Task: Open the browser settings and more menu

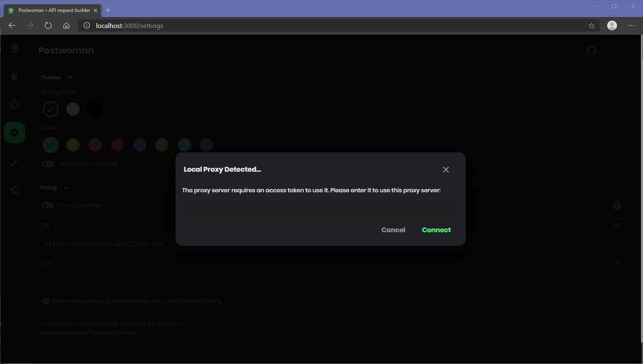Action: (631, 26)
